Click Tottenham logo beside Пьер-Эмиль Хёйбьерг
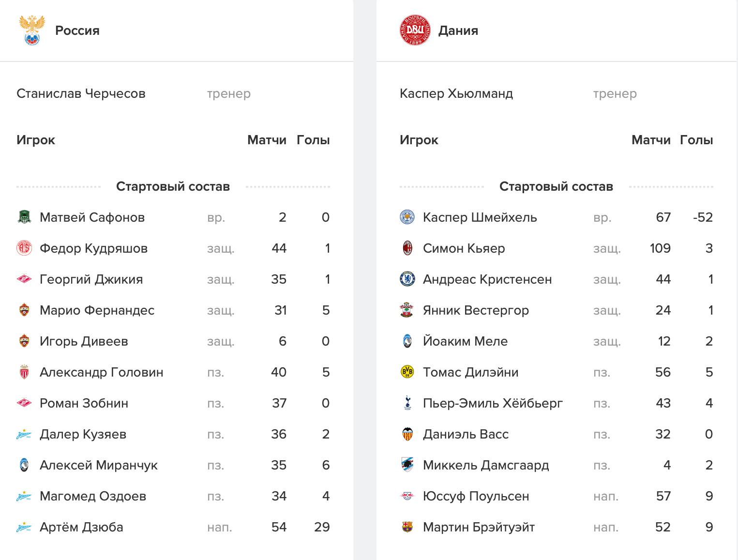This screenshot has width=738, height=560. (x=407, y=403)
